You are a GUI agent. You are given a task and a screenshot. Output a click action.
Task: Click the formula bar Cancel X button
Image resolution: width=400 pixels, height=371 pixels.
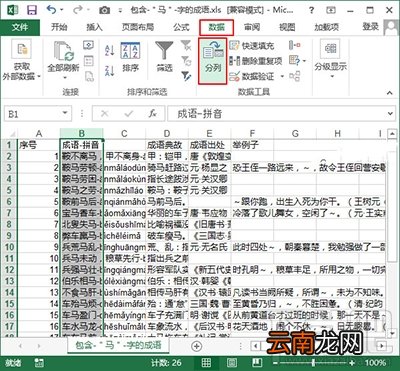click(104, 114)
